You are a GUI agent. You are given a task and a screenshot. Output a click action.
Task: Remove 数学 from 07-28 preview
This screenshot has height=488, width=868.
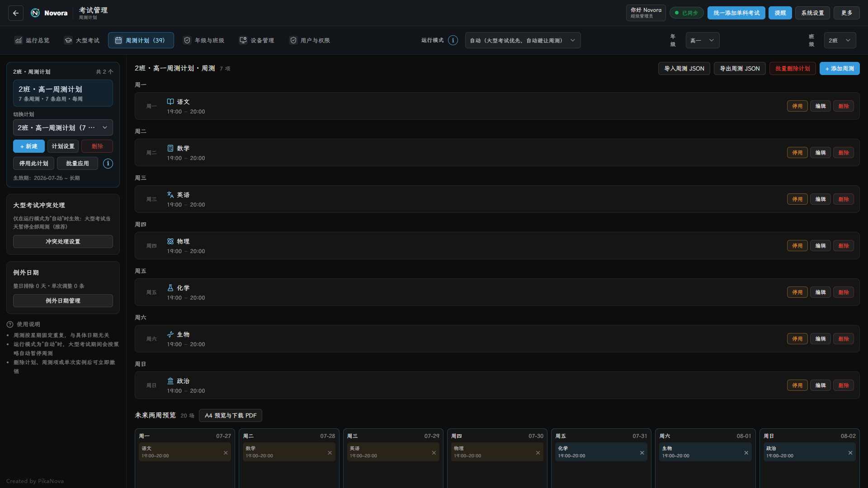click(x=330, y=453)
